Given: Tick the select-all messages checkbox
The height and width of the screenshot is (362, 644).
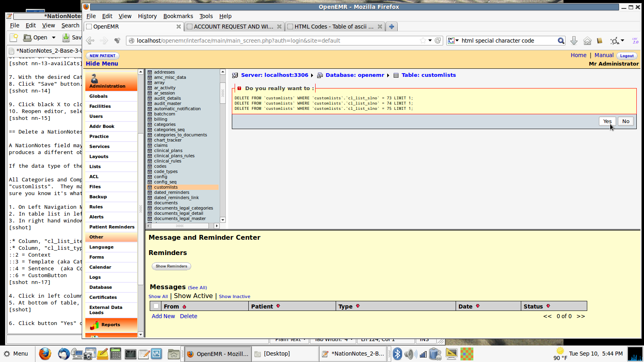Looking at the screenshot, I should pyautogui.click(x=156, y=306).
